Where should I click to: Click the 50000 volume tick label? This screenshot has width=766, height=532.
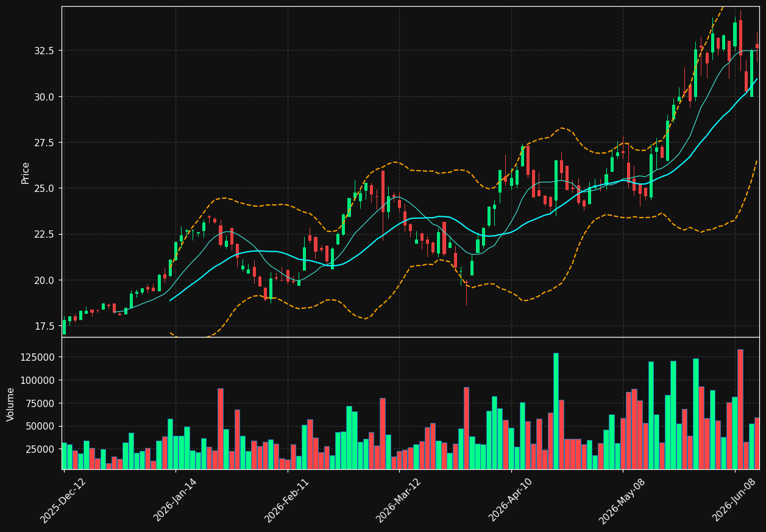pos(40,427)
